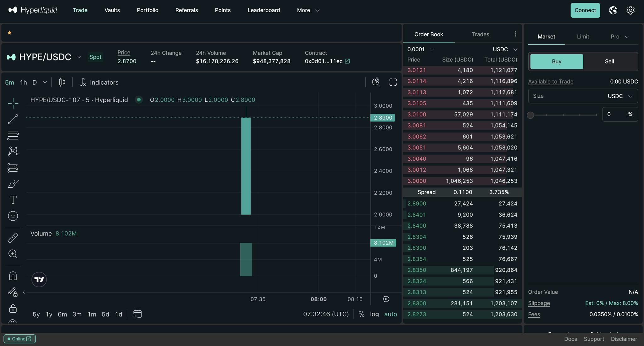Select the 1h timeframe
644x346 pixels.
pyautogui.click(x=24, y=82)
